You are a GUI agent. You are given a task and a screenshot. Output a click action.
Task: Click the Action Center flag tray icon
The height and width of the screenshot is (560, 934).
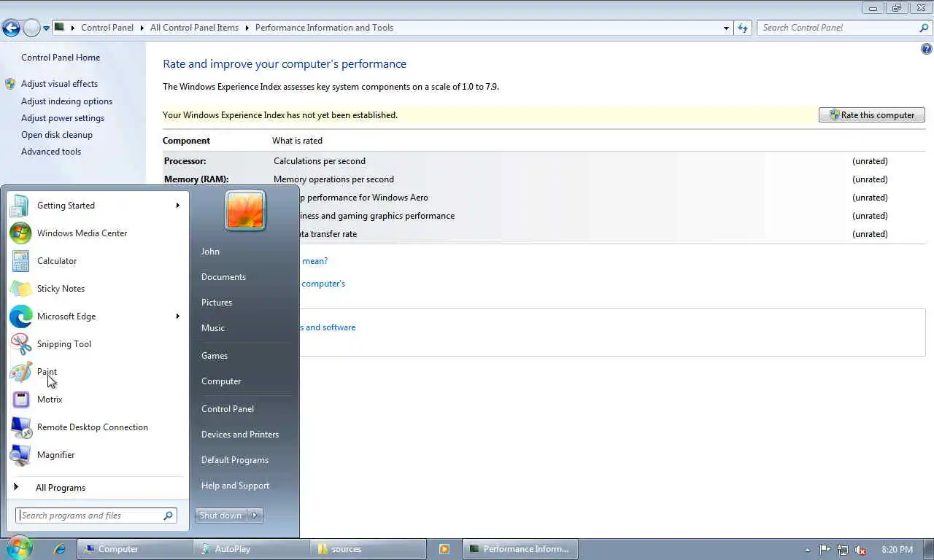825,550
